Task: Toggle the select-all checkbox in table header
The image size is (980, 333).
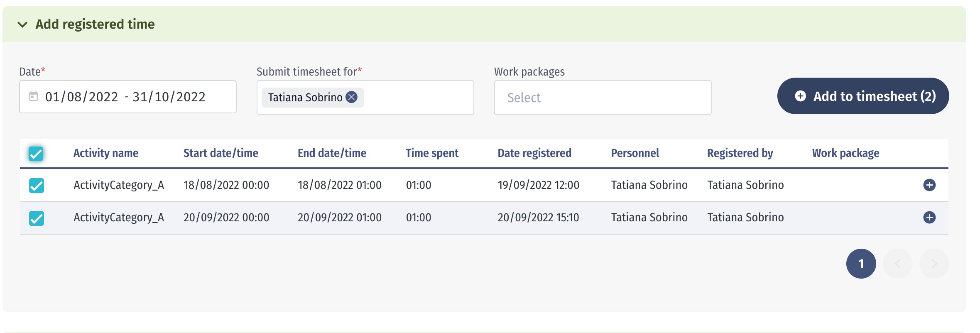Action: [36, 154]
